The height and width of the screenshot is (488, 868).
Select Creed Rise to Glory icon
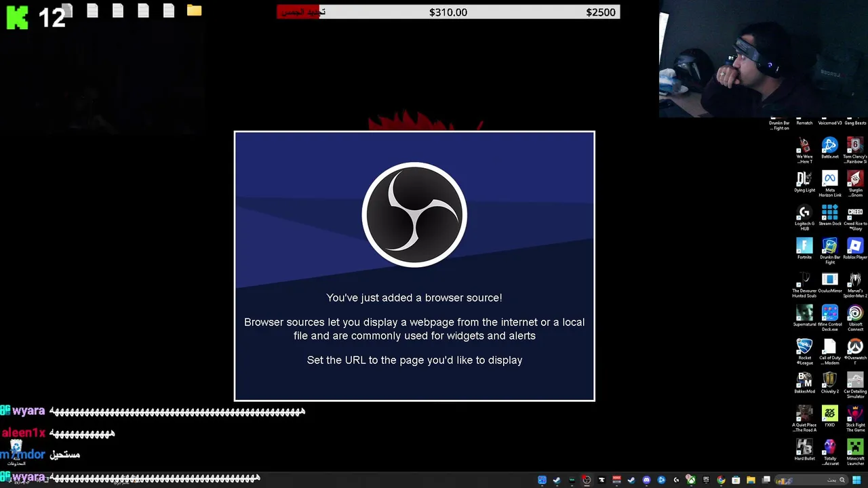pyautogui.click(x=855, y=218)
